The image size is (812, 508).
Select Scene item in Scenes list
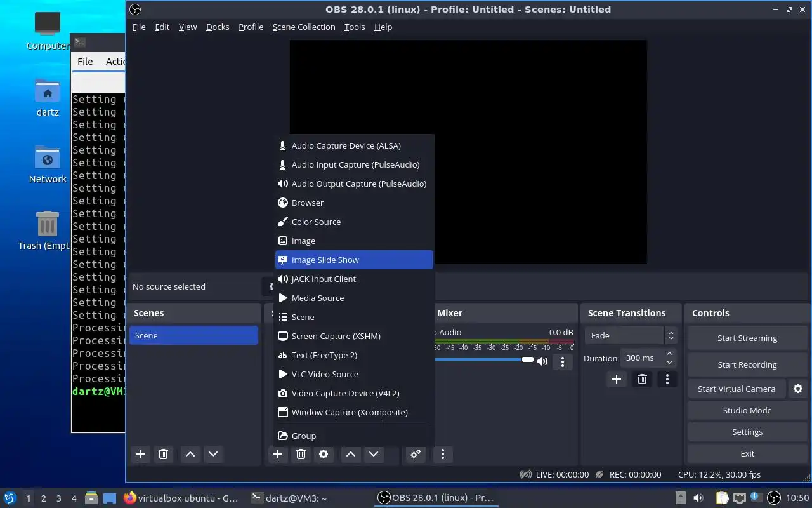[193, 335]
